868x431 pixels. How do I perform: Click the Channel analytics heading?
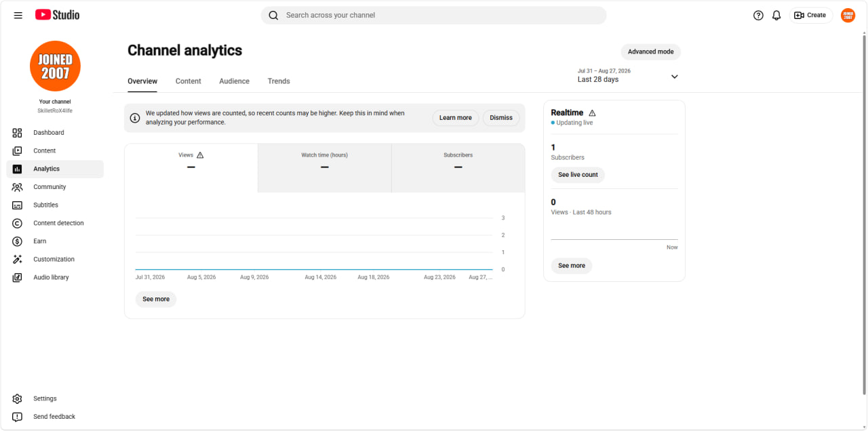click(184, 50)
